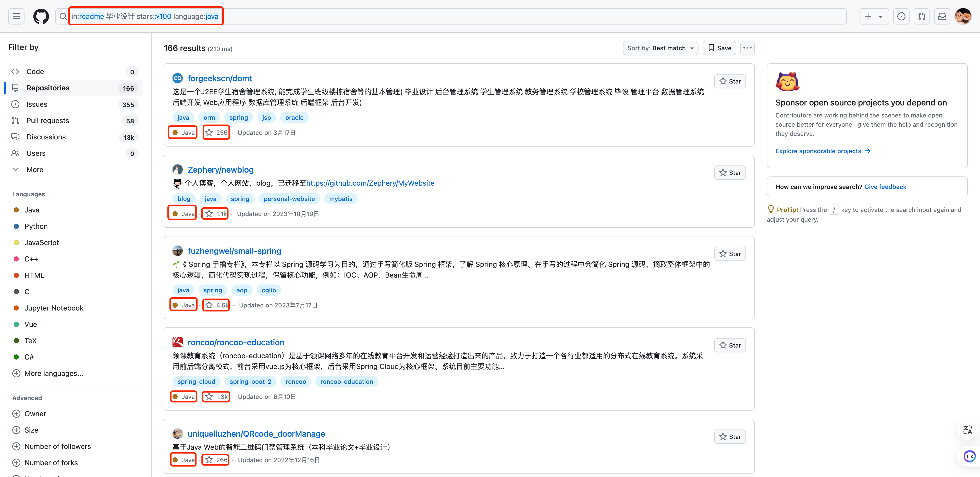Click the Save search button

pyautogui.click(x=719, y=48)
